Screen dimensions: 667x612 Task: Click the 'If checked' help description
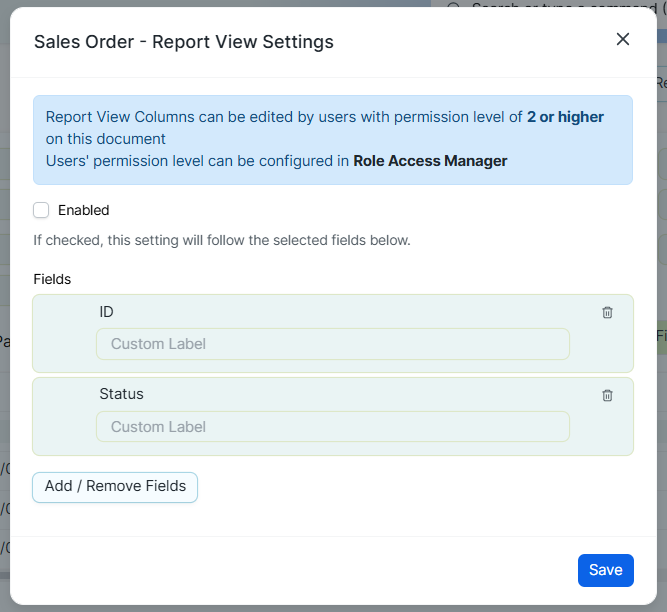tap(222, 240)
